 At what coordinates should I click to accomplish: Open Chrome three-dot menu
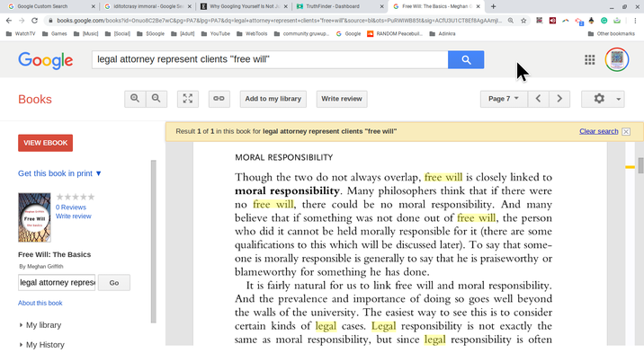(x=635, y=21)
